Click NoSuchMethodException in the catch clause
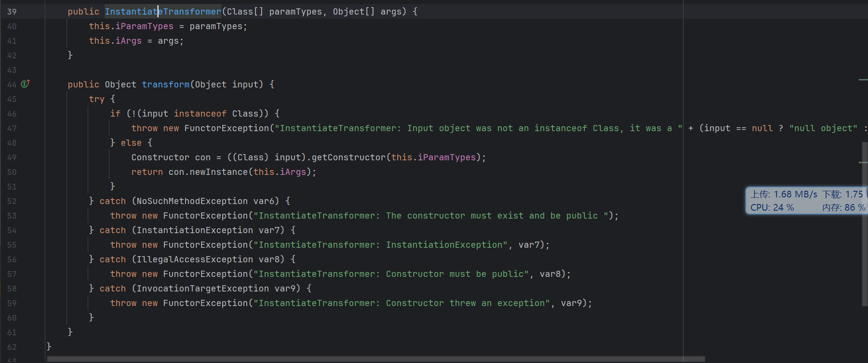The height and width of the screenshot is (363, 868). [192, 201]
